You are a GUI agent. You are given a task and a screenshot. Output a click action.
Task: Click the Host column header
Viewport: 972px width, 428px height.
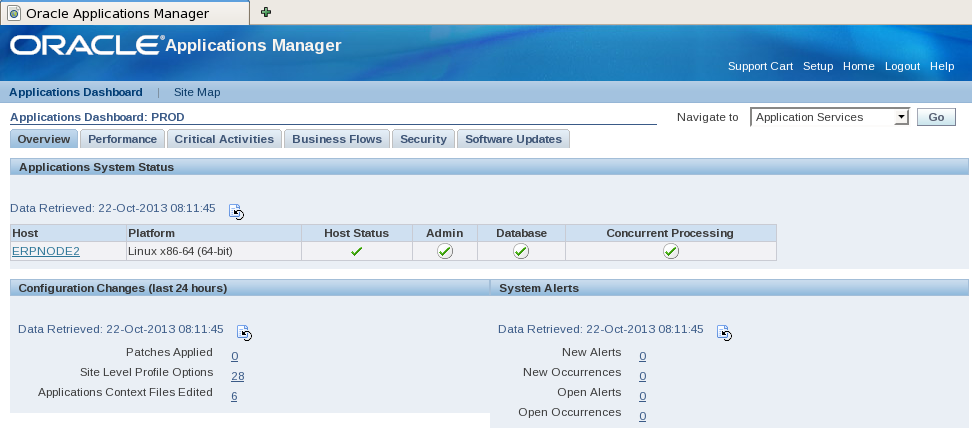click(68, 233)
